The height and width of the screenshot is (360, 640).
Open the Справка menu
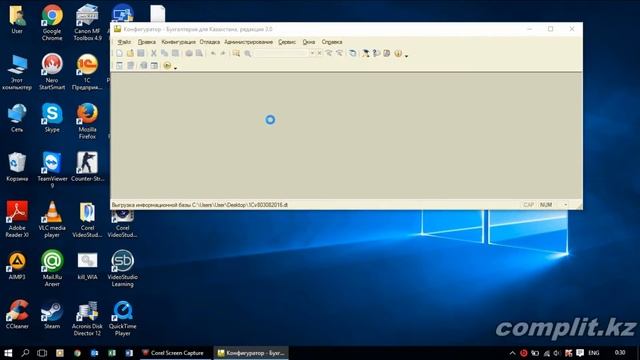(x=332, y=42)
